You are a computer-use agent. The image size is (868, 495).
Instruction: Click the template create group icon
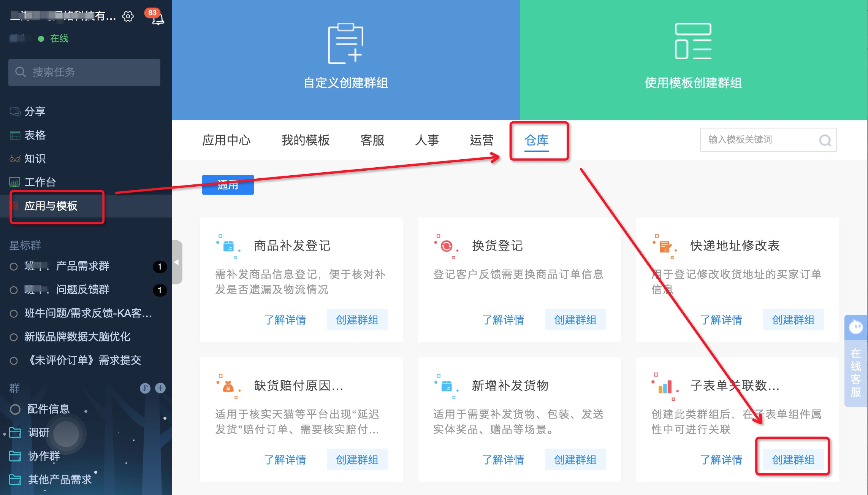coord(693,41)
